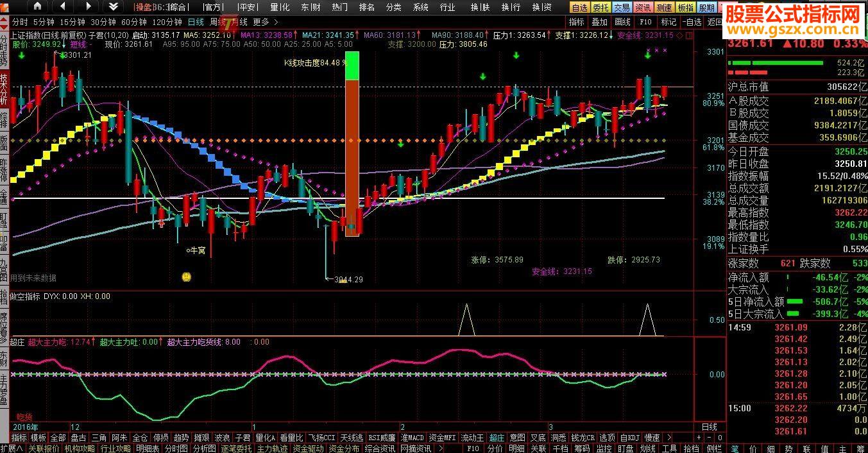The width and height of the screenshot is (868, 453).
Task: Open the 热门 menu
Action: click(340, 7)
